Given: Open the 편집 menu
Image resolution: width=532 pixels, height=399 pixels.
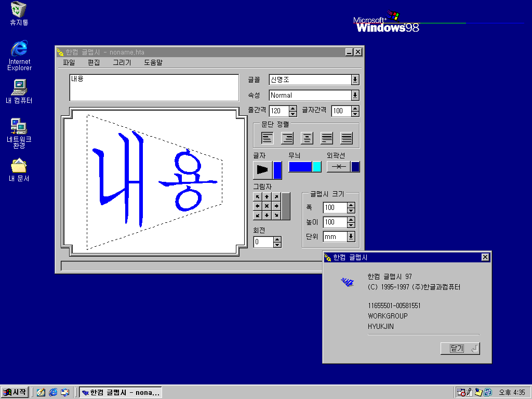Looking at the screenshot, I should [x=94, y=62].
